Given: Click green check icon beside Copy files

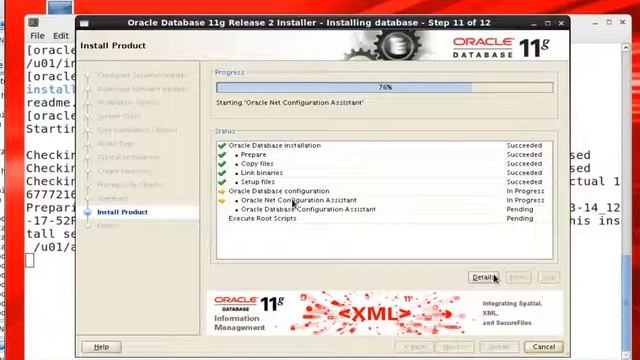Looking at the screenshot, I should tap(222, 164).
